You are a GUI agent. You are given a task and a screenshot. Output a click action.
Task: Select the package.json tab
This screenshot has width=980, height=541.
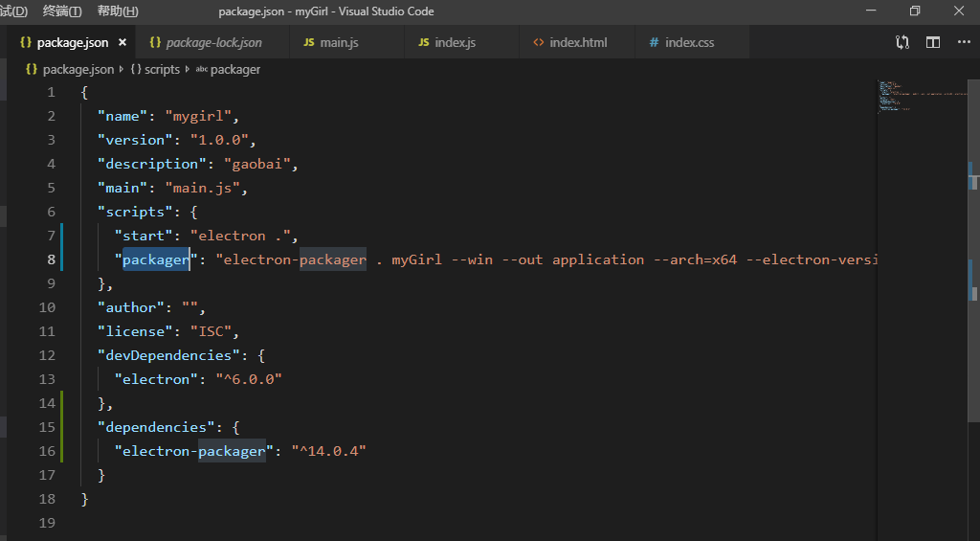click(x=72, y=42)
